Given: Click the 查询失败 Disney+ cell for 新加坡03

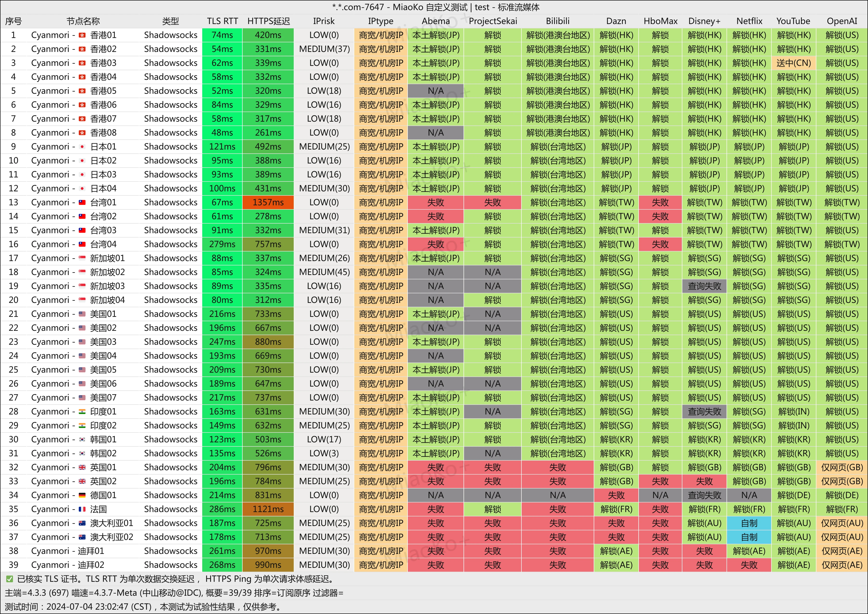Looking at the screenshot, I should point(704,286).
